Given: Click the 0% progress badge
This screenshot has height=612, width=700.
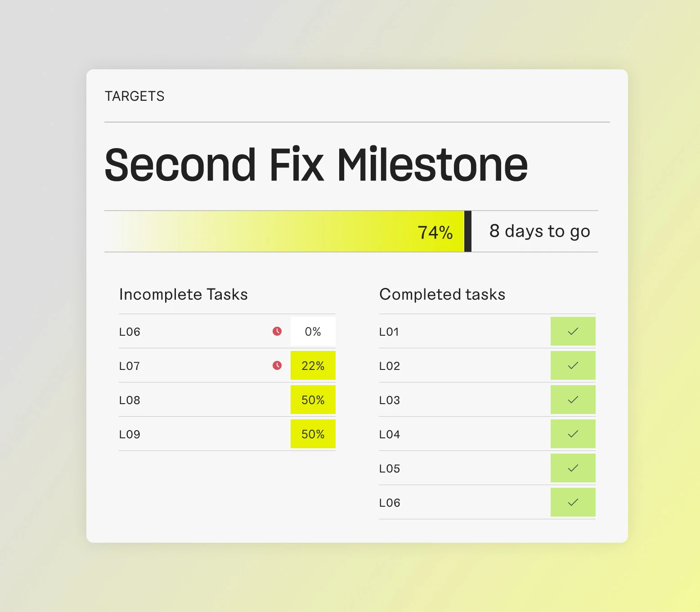Looking at the screenshot, I should (313, 332).
